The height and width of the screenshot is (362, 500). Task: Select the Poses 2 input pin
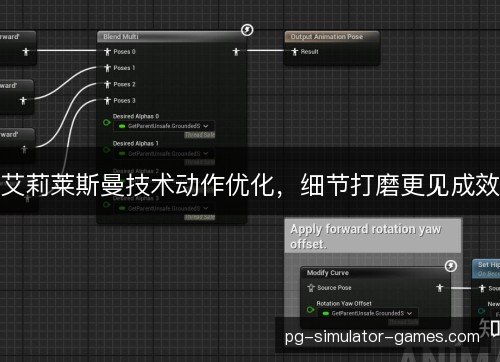[107, 84]
